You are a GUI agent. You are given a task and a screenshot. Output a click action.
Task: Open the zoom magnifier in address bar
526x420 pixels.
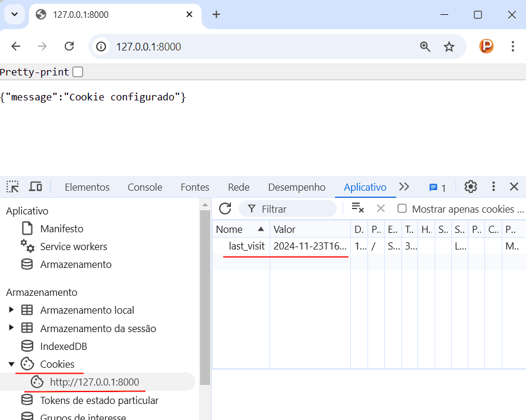[425, 47]
